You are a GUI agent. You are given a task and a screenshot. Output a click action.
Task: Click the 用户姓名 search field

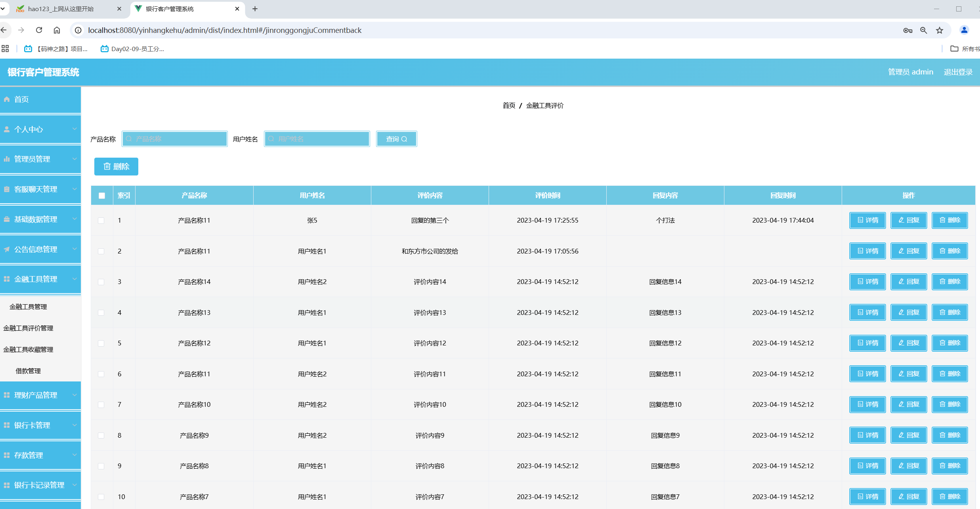[317, 139]
